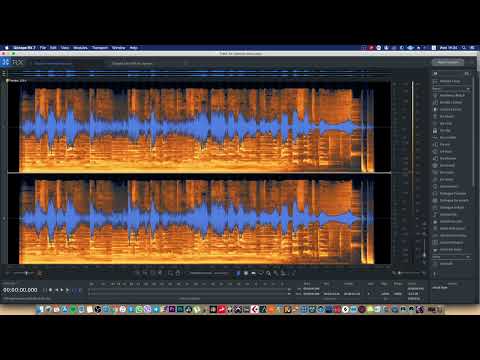Open the De-clip module
480x360 pixels.
[x=452, y=130]
